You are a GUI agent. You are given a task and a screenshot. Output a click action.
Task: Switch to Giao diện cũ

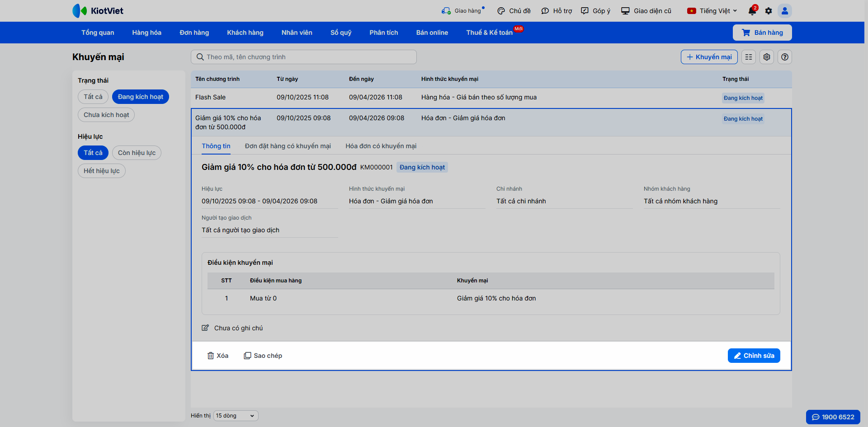pos(646,11)
